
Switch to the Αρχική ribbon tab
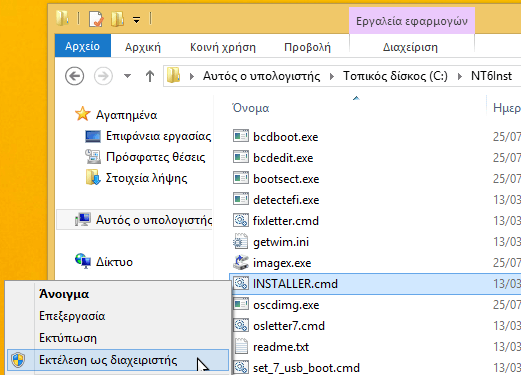click(143, 47)
